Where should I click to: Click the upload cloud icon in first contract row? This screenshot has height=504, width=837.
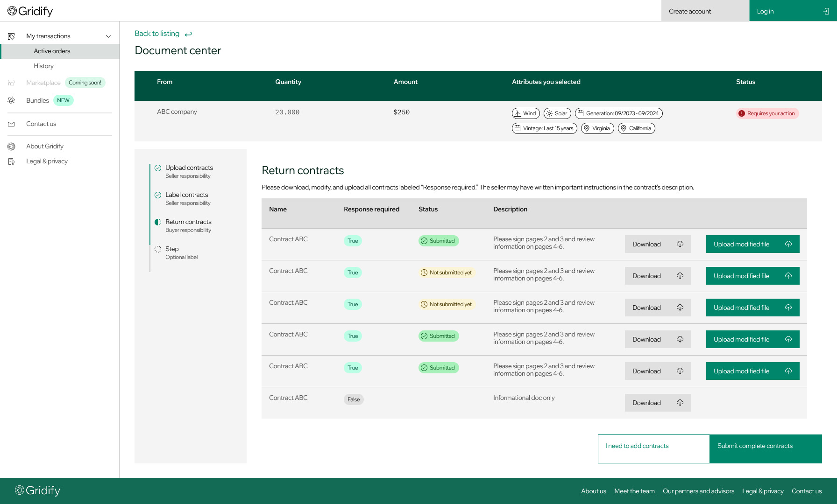click(788, 244)
